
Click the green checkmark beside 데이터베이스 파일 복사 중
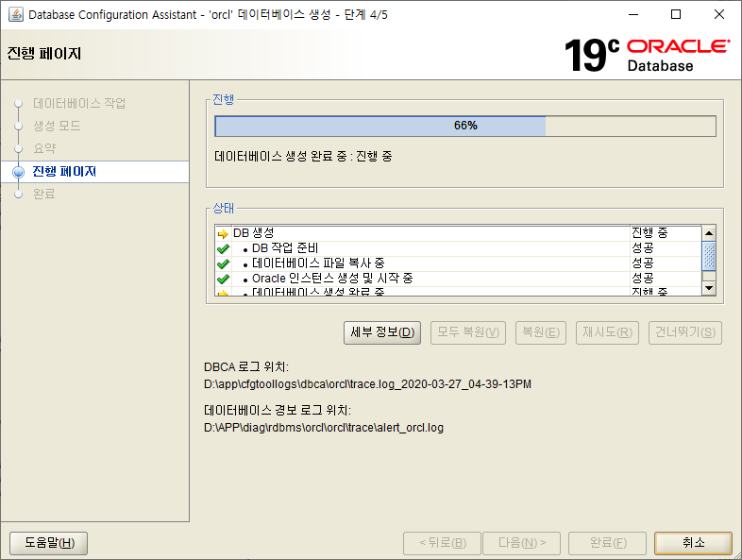click(x=223, y=263)
